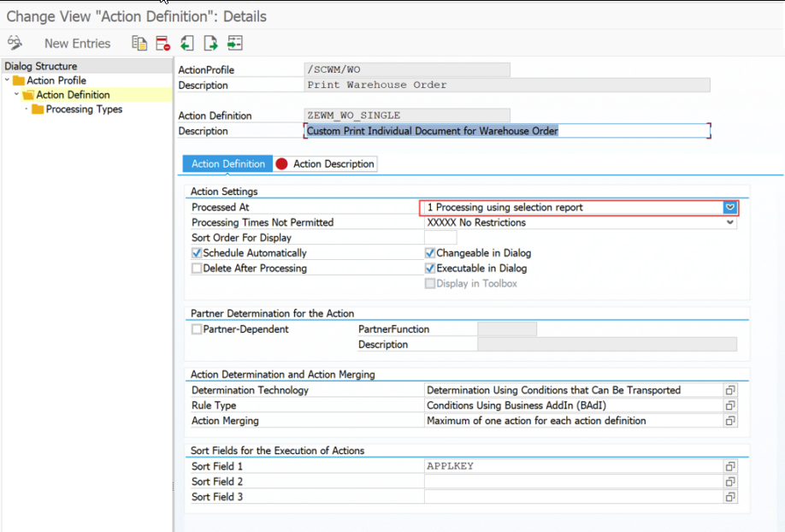
Task: Toggle the Executable in Dialog checkbox
Action: (x=429, y=268)
